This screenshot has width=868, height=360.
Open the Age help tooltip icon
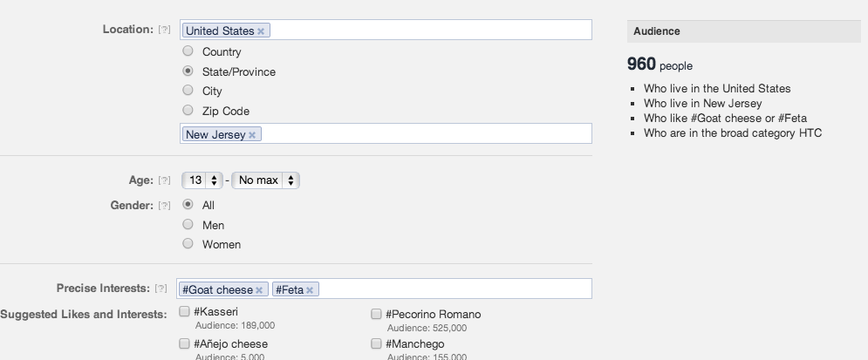(164, 180)
